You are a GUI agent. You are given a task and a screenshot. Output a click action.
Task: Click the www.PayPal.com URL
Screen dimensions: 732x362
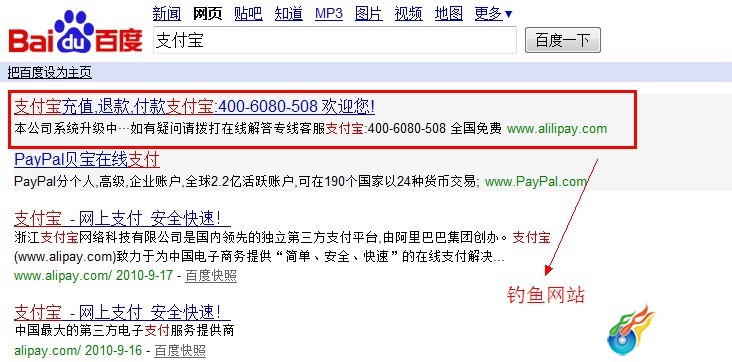point(536,181)
